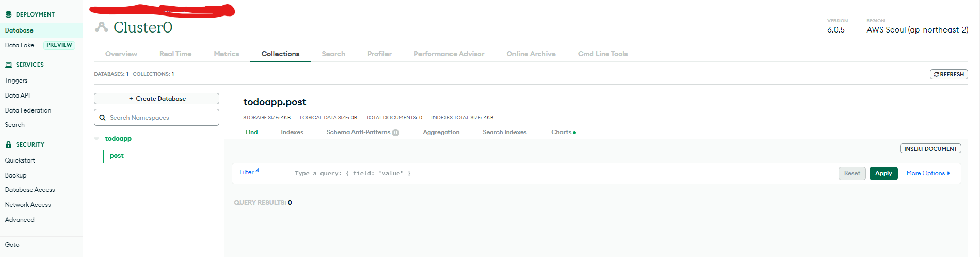The image size is (980, 257).
Task: Open the Metrics tab
Action: click(227, 54)
